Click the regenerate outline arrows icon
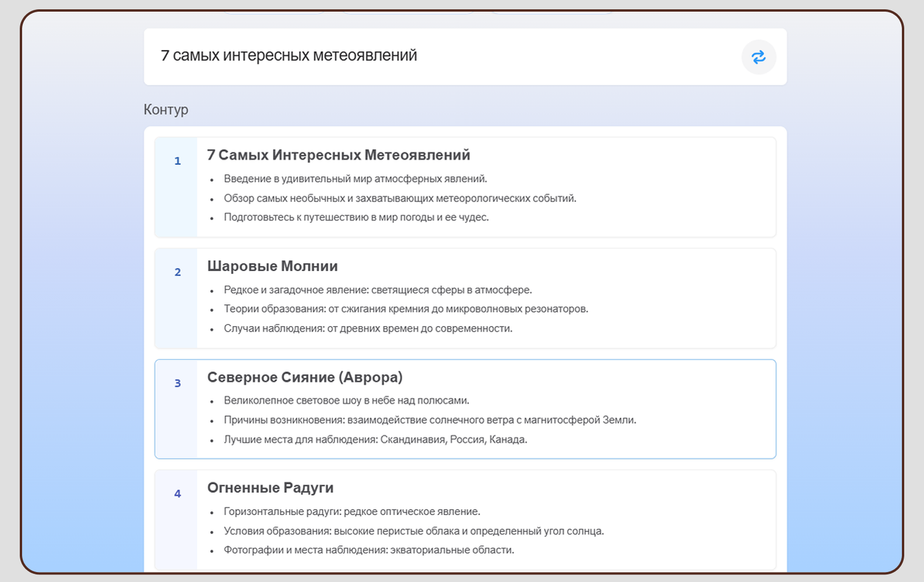924x582 pixels. point(758,57)
